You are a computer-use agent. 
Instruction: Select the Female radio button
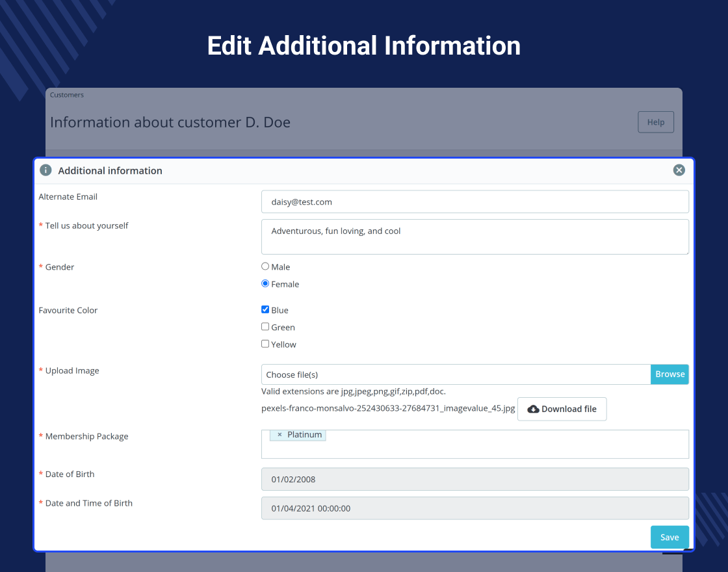(x=265, y=283)
